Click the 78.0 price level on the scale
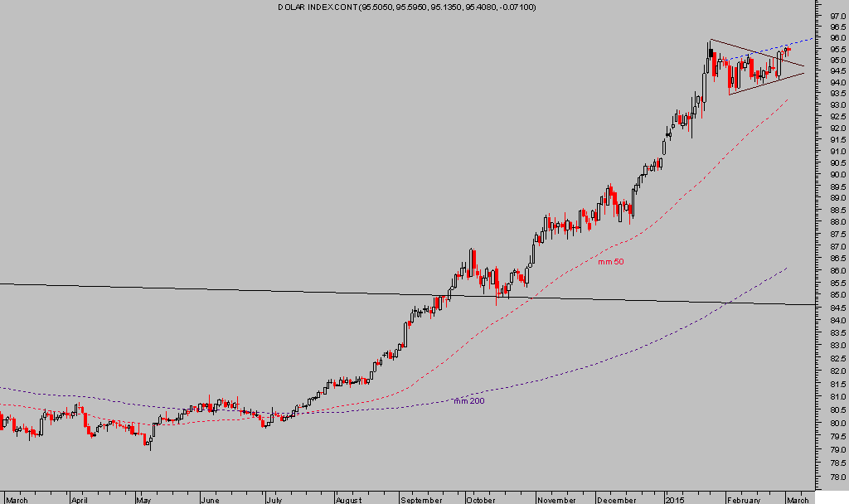This screenshot has height=504, width=849. point(837,478)
